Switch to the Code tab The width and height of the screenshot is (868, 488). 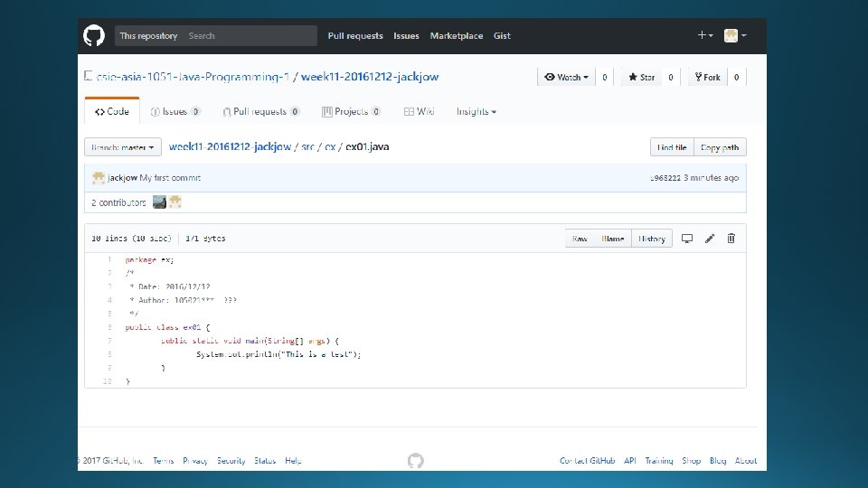click(x=112, y=111)
